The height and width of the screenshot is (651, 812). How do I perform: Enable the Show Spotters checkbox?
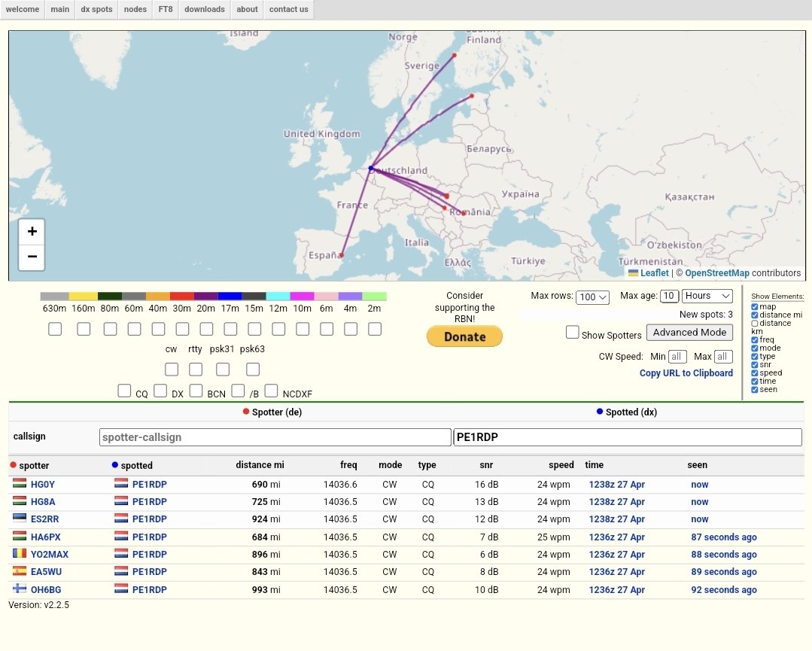[x=572, y=332]
